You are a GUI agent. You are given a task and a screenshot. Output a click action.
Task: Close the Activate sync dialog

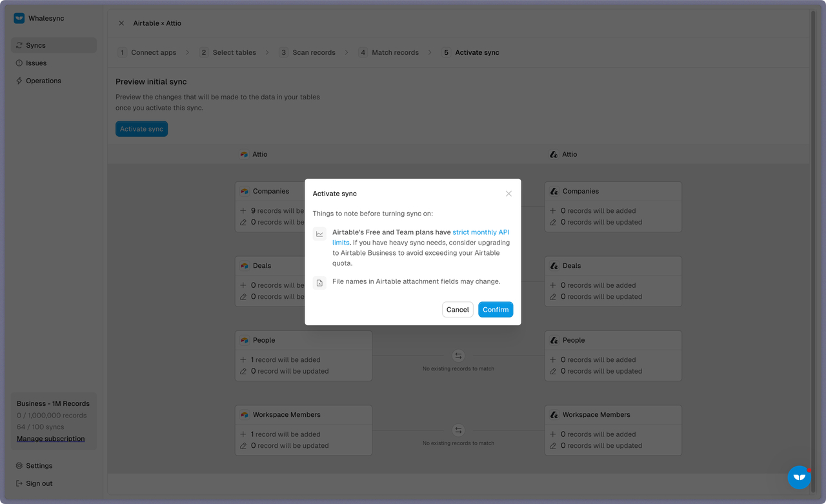pyautogui.click(x=509, y=194)
